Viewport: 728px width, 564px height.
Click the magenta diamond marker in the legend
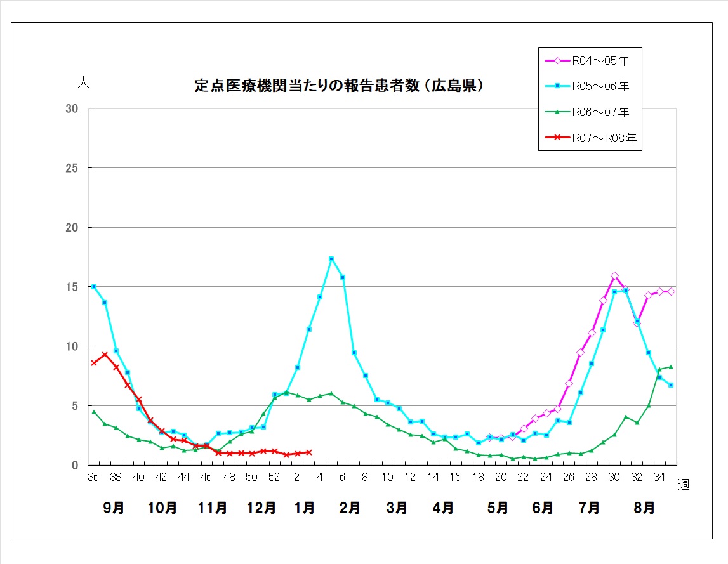(x=557, y=61)
